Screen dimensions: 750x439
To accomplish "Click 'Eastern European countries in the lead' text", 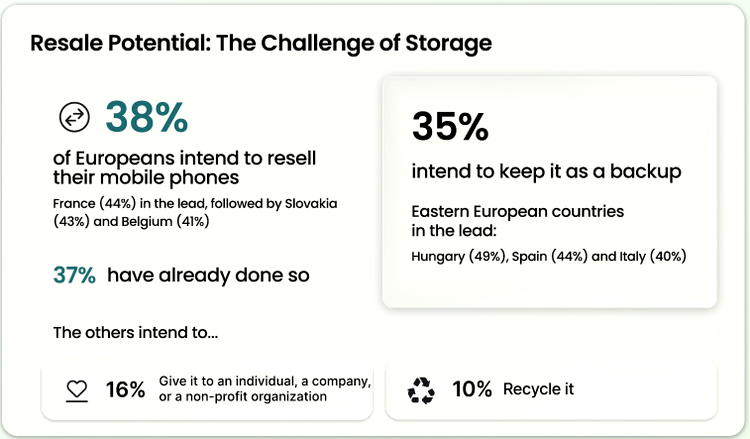I will click(x=517, y=221).
